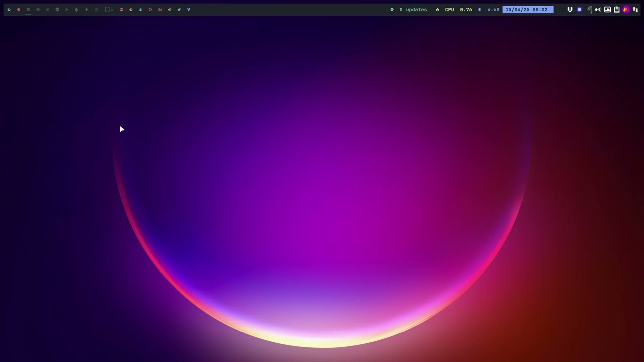Open the yellow speaker launcher icon
The width and height of the screenshot is (644, 362).
pyautogui.click(x=169, y=10)
